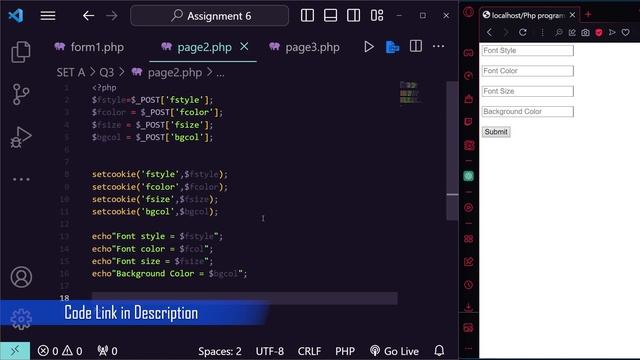The height and width of the screenshot is (360, 640).
Task: Start Go Live server
Action: [x=394, y=351]
